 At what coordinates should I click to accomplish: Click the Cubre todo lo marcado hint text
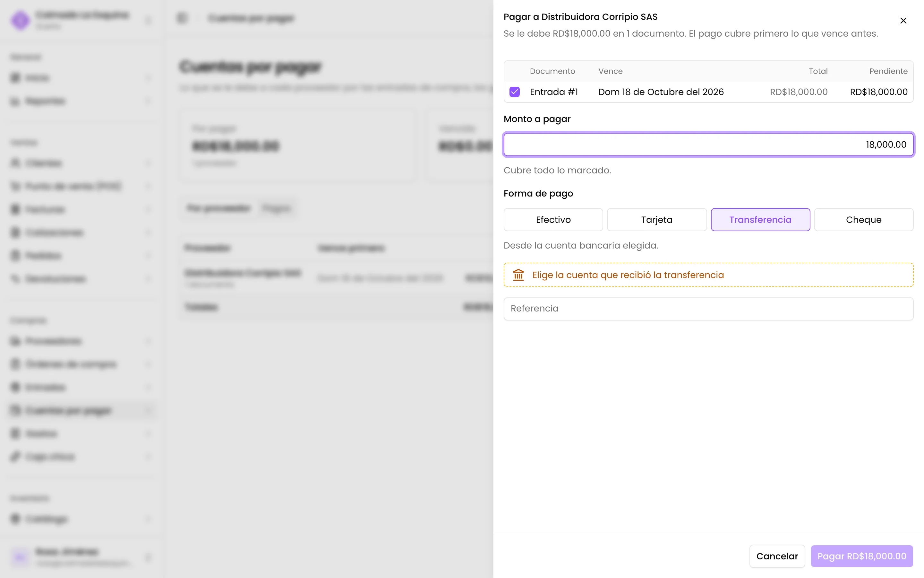coord(557,170)
